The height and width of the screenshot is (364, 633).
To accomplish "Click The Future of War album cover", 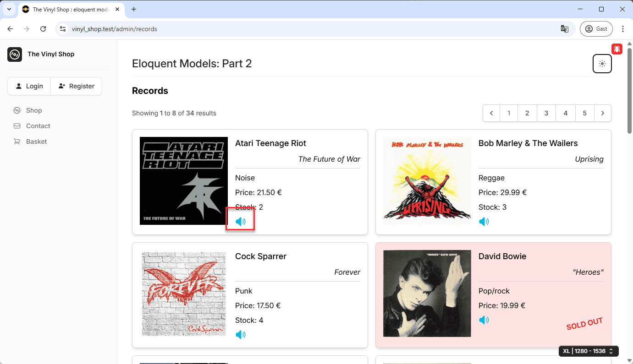I will (184, 181).
